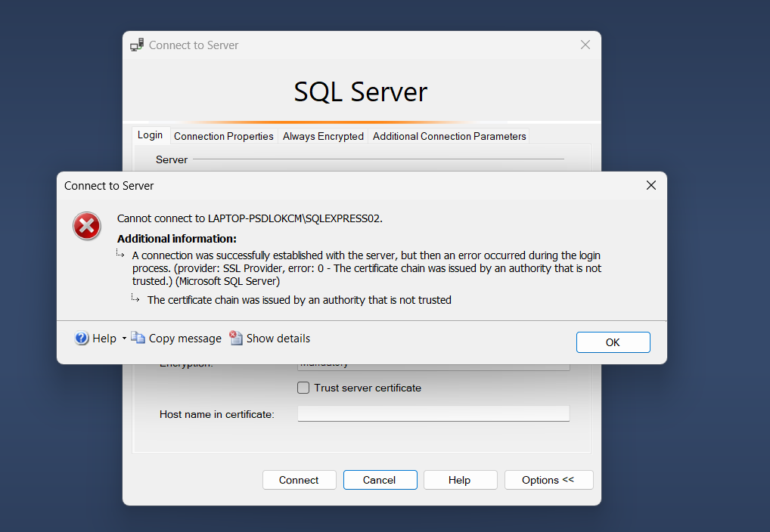Open the Help dropdown arrow in error dialog
The image size is (770, 532).
click(x=124, y=339)
